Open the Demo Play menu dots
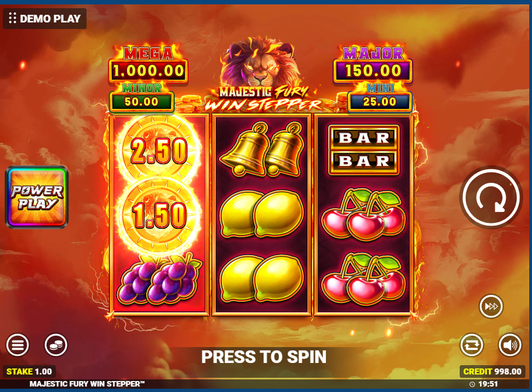The height and width of the screenshot is (392, 532). [x=13, y=18]
